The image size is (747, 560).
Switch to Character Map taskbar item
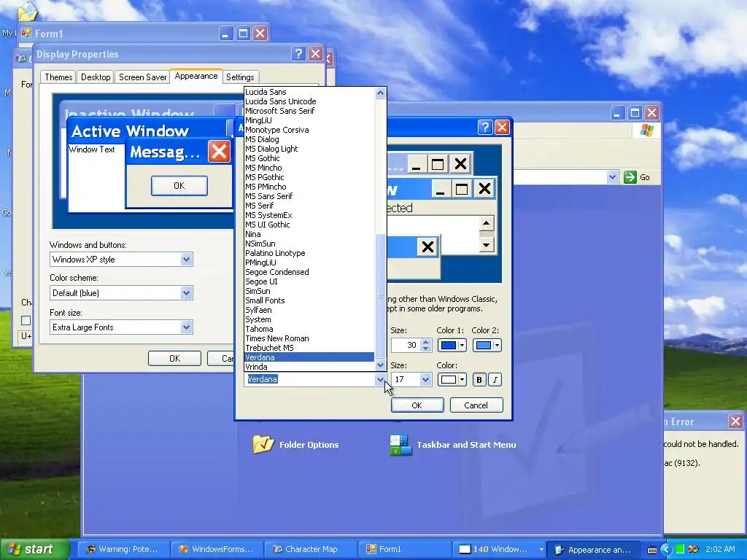click(310, 549)
